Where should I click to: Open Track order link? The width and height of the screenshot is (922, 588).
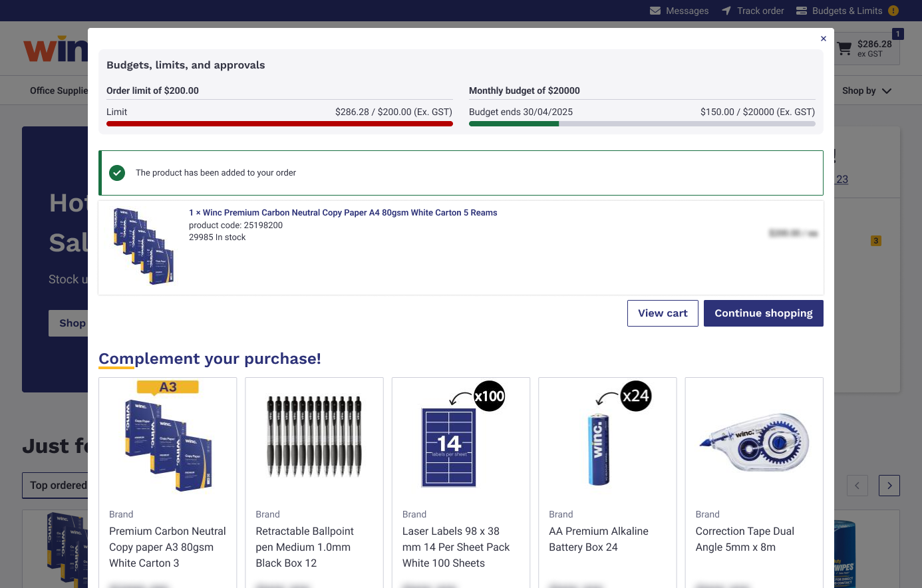click(760, 11)
